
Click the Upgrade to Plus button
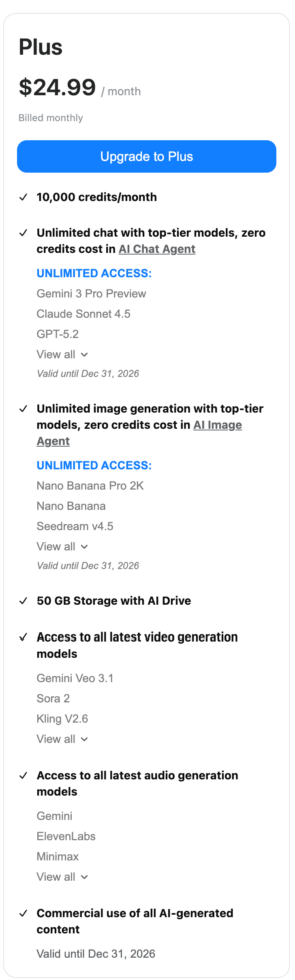147,156
